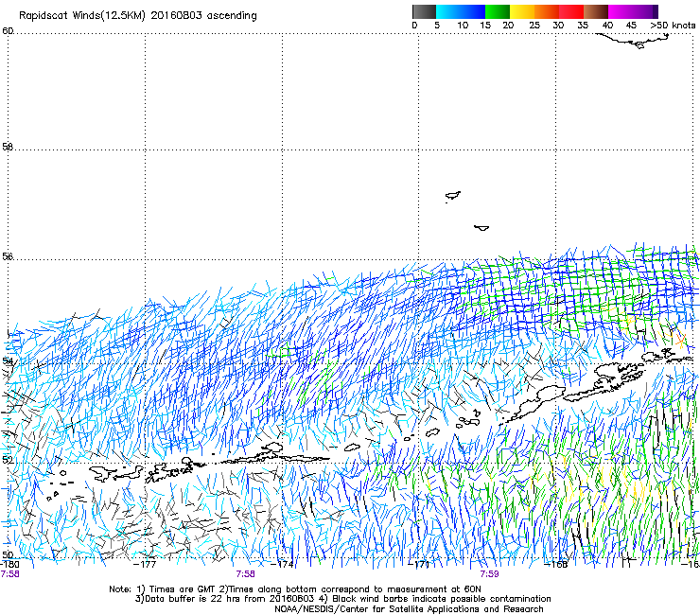Select latitude axis label '54'
700x615 pixels.
point(8,360)
